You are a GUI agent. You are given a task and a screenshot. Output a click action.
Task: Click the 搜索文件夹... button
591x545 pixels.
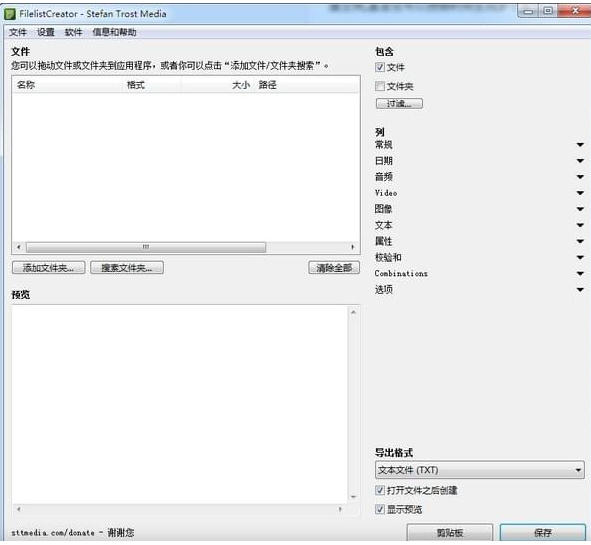[127, 268]
